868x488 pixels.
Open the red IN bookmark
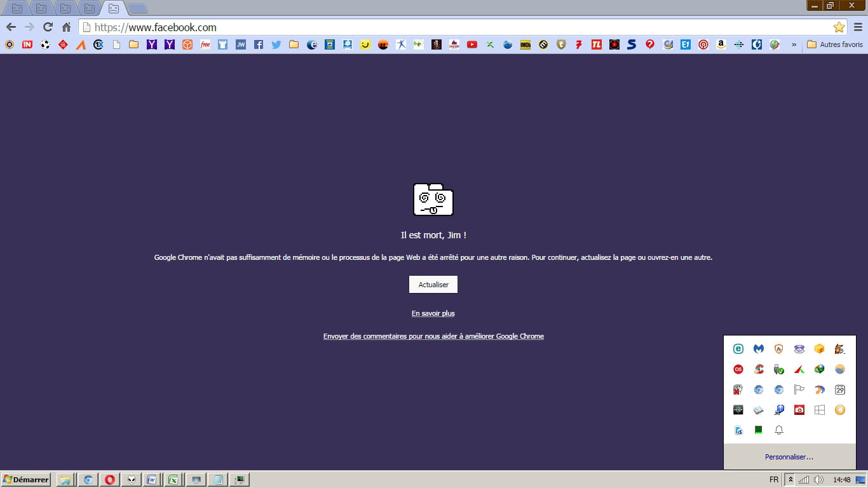click(27, 44)
